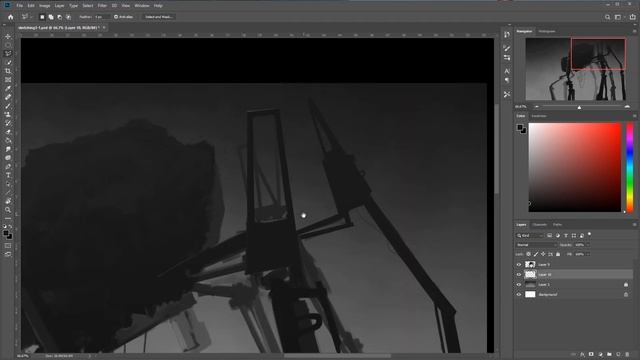This screenshot has width=640, height=360.
Task: Select the Zoom tool in toolbar
Action: point(8,210)
